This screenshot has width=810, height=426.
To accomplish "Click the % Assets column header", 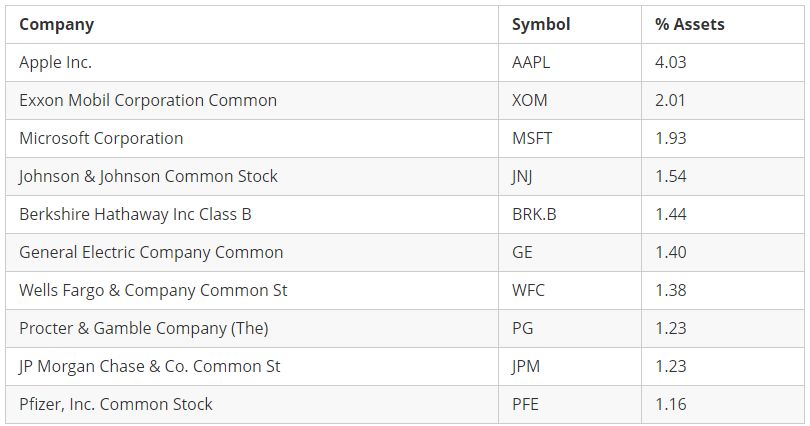I will (690, 24).
